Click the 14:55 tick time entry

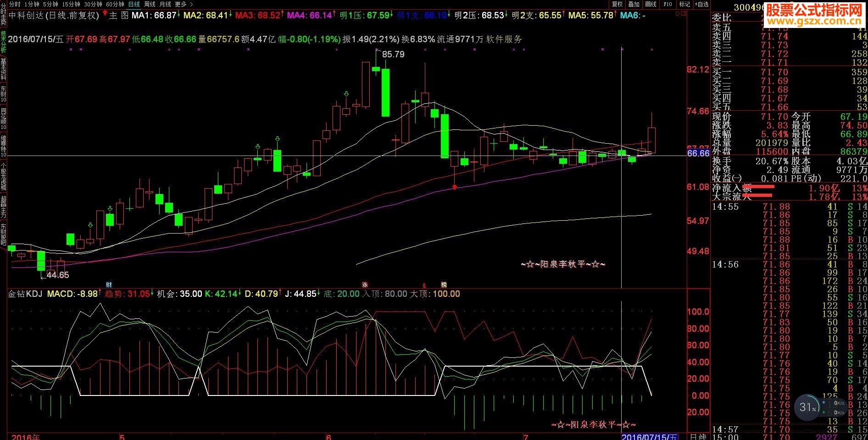click(725, 207)
